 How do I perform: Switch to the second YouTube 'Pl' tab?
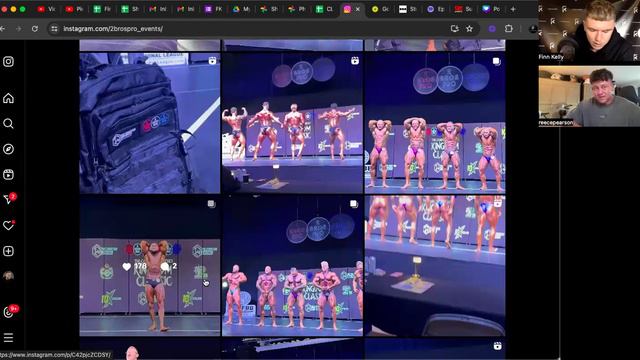(x=74, y=9)
